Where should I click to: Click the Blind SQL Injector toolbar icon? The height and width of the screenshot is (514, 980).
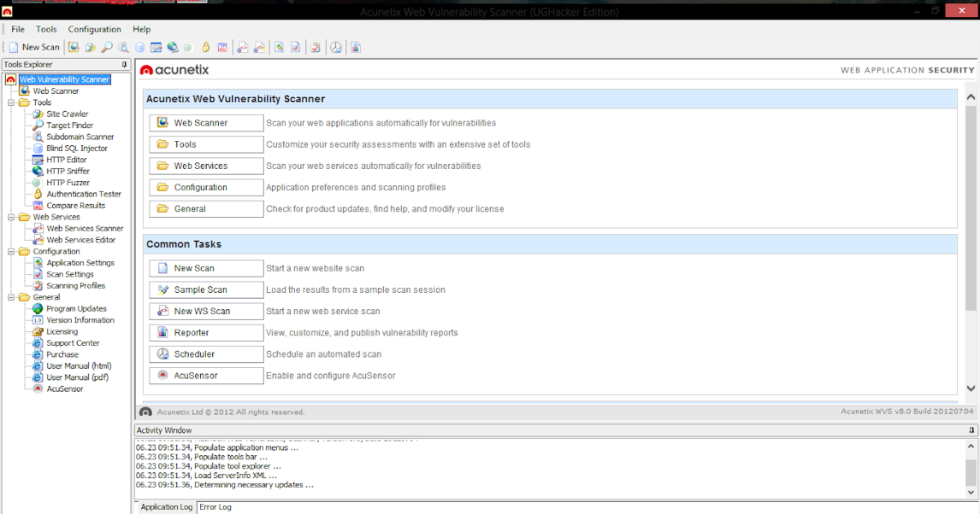[140, 47]
